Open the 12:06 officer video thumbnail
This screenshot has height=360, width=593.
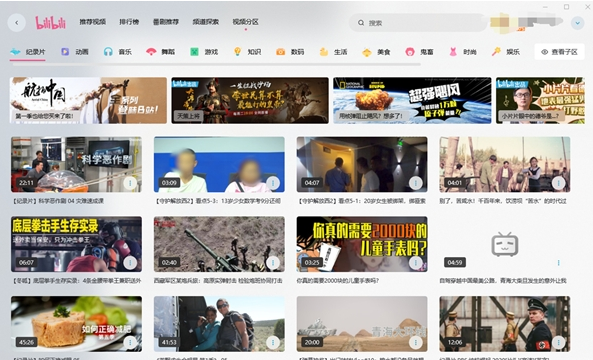505,324
